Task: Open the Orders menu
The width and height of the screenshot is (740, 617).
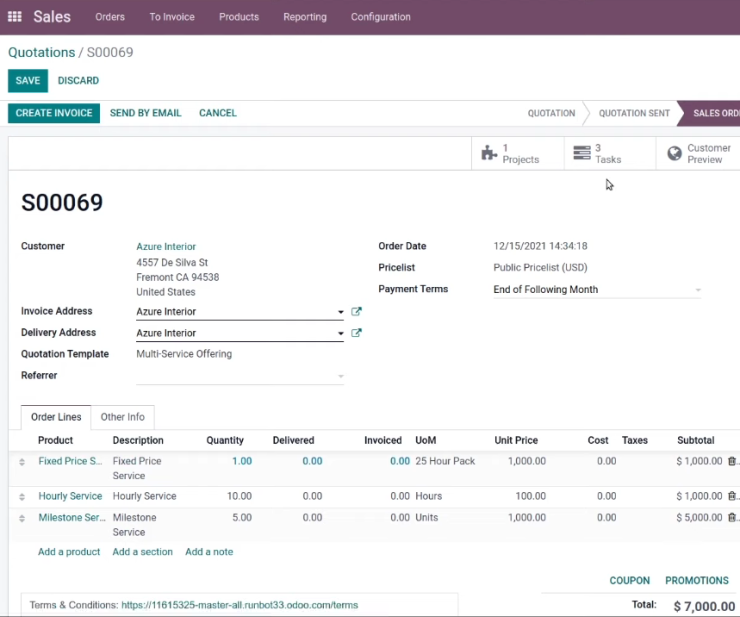Action: (110, 17)
